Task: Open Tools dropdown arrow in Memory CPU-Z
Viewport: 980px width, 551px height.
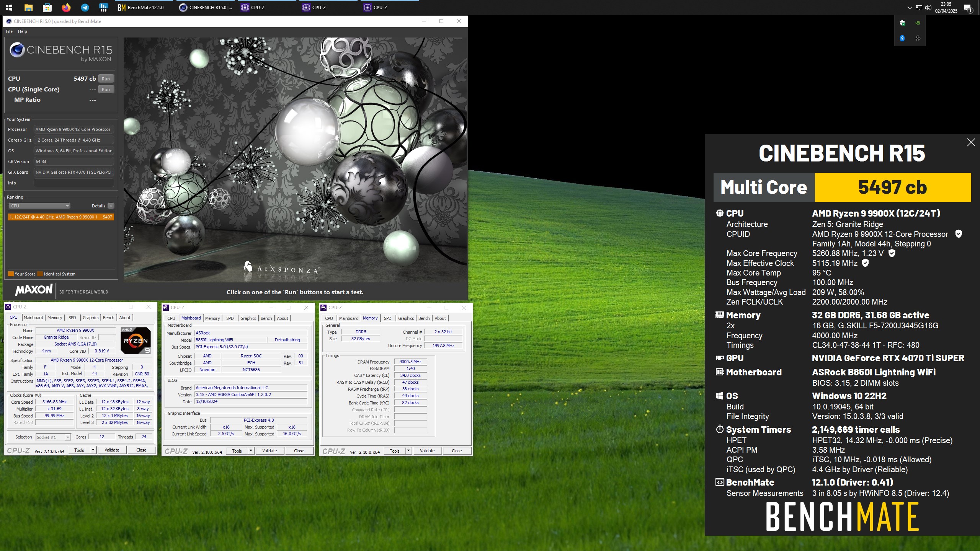Action: pyautogui.click(x=408, y=451)
